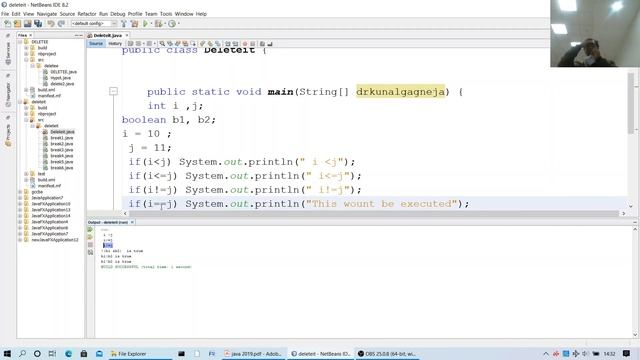The width and height of the screenshot is (640, 360).
Task: Click the Debug Project toolbar icon
Action: [158, 24]
